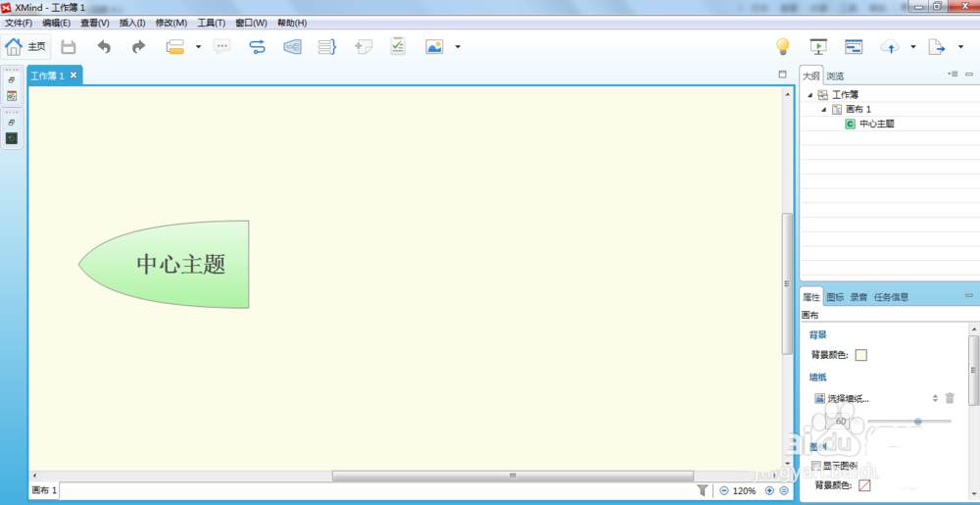
Task: Select the 中心主题 central topic on canvas
Action: click(164, 265)
